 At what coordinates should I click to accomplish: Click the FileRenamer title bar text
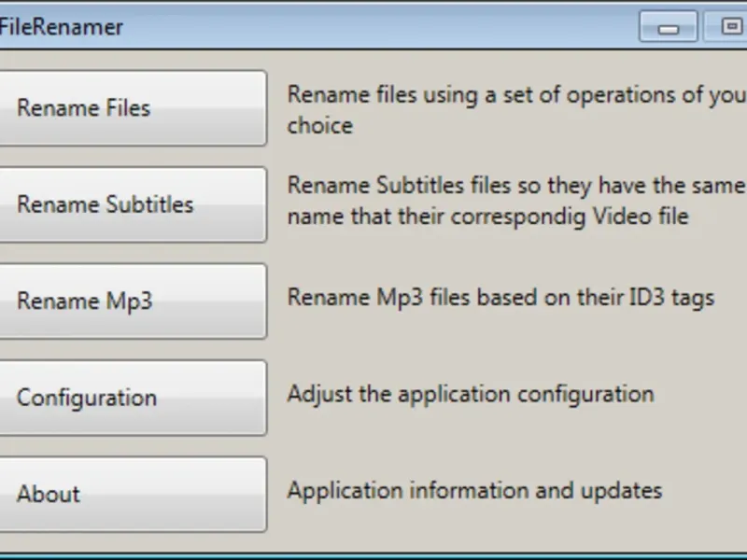point(62,27)
